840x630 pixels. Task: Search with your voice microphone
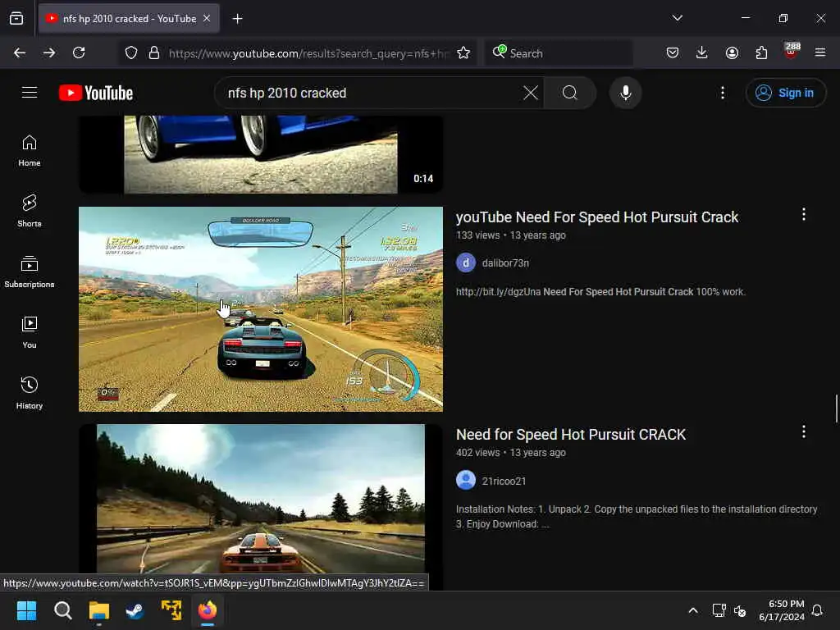coord(625,93)
